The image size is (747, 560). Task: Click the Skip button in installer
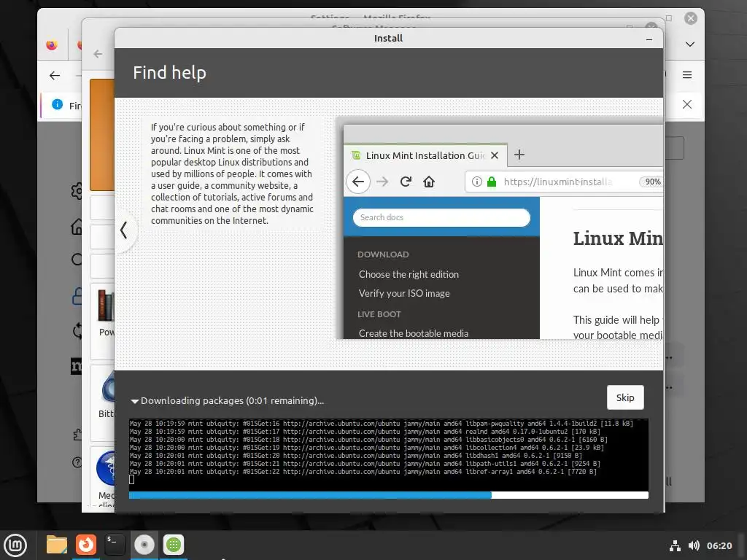tap(625, 397)
